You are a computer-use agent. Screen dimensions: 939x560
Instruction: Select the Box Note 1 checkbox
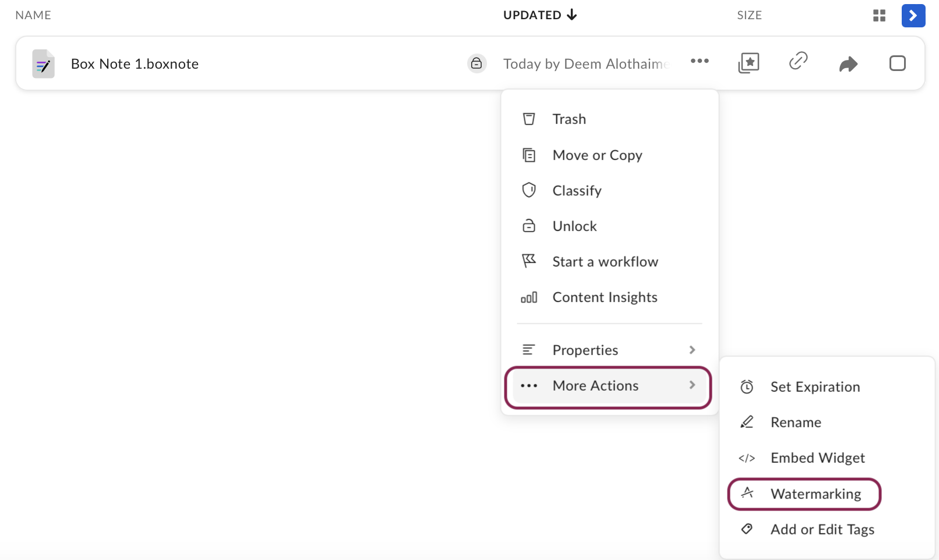[897, 63]
